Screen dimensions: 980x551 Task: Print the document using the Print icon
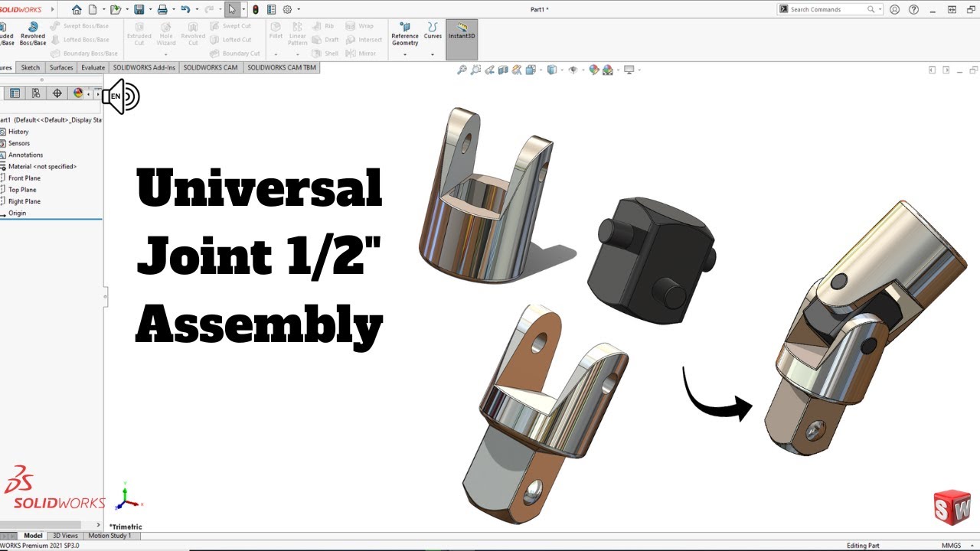pos(162,9)
